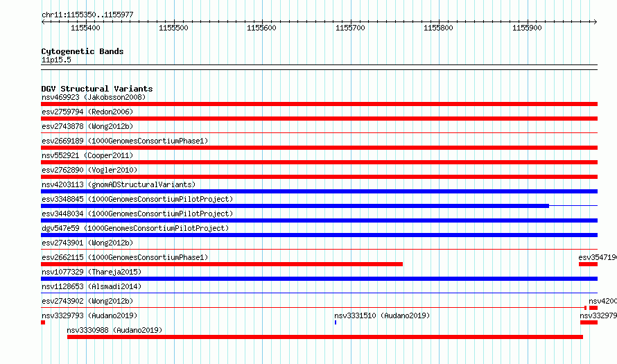Click the esv2759794 (Redon2006) label
This screenshot has width=617, height=364.
coord(87,112)
